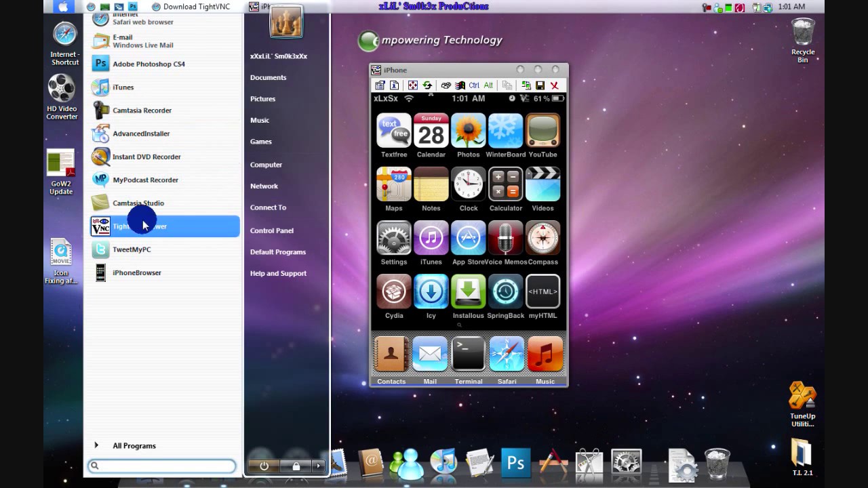The height and width of the screenshot is (488, 868).
Task: Click address book icon in dock
Action: pos(371,464)
